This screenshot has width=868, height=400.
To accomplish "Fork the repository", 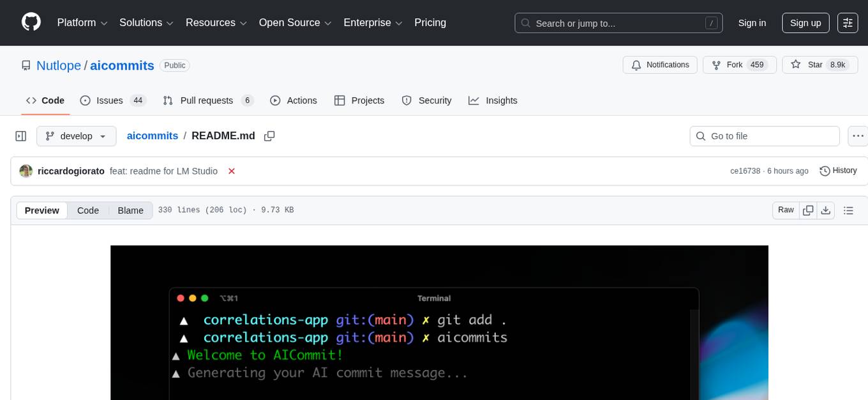I will (x=739, y=65).
